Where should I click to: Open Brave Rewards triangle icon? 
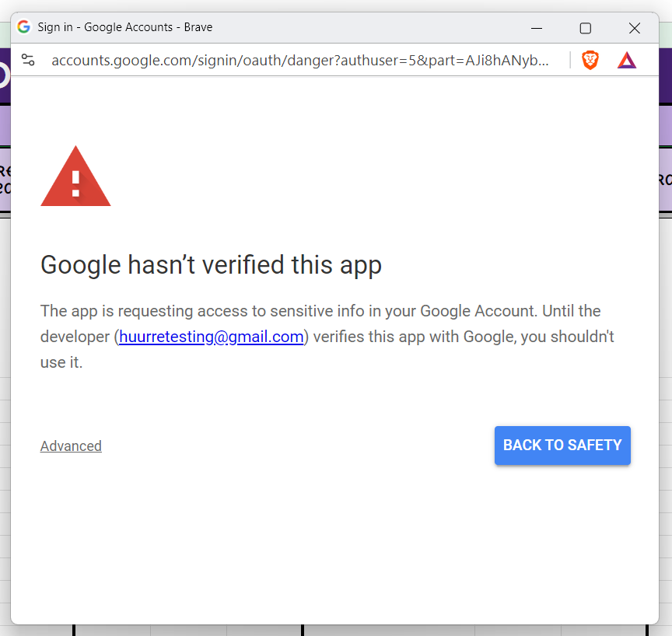(x=627, y=61)
